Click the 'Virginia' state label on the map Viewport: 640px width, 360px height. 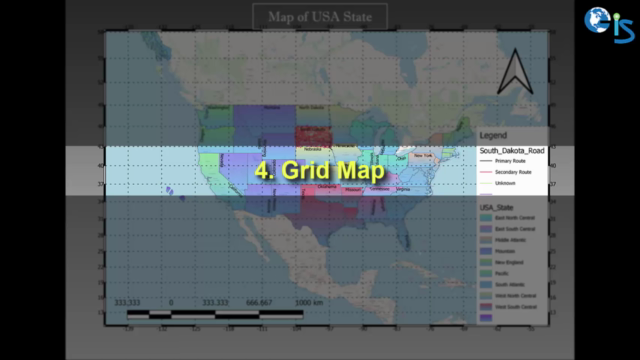(x=403, y=189)
